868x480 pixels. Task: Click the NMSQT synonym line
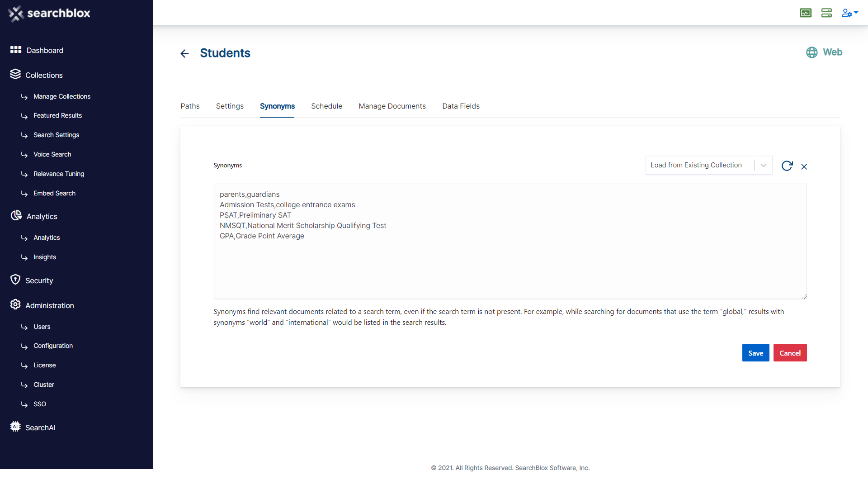(303, 225)
